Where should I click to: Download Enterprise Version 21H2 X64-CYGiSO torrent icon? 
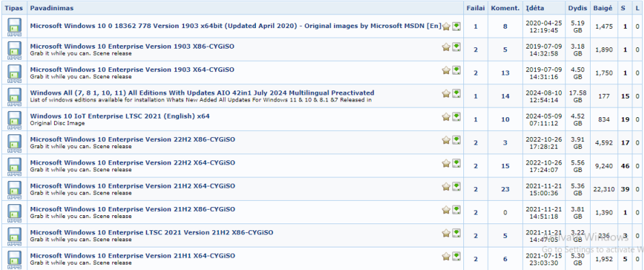[456, 186]
